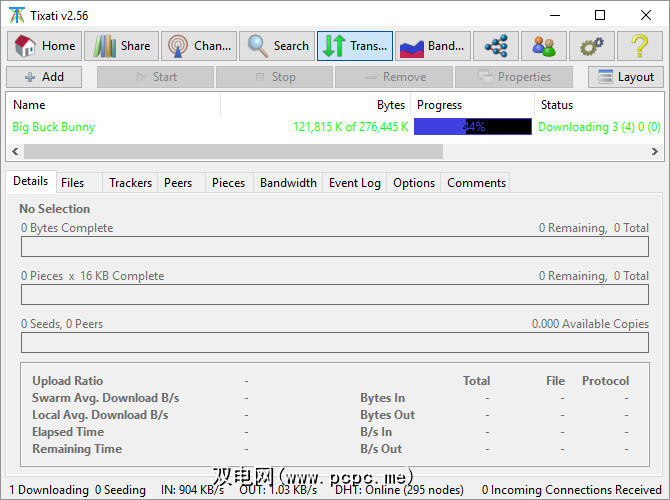Open the Transfers section
The width and height of the screenshot is (670, 500).
click(x=355, y=46)
